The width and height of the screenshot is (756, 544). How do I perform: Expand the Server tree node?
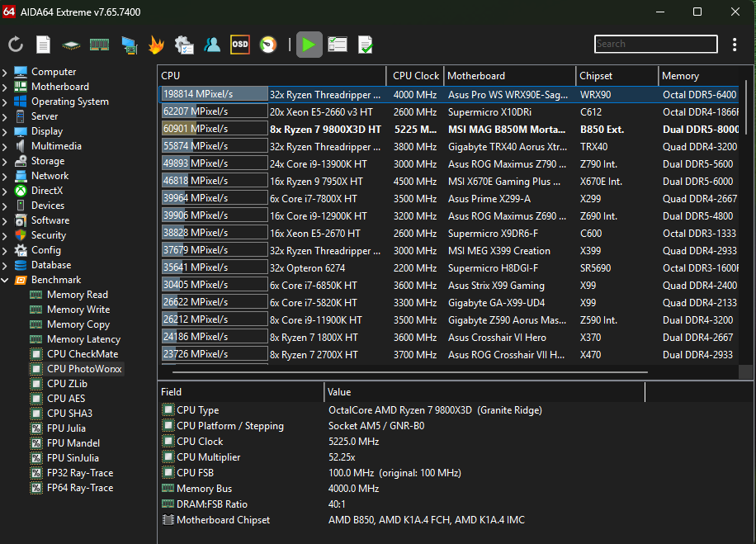(x=5, y=117)
